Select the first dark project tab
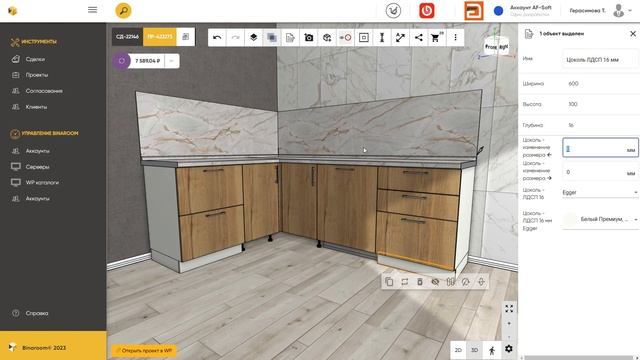This screenshot has width=640, height=360. coord(127,37)
